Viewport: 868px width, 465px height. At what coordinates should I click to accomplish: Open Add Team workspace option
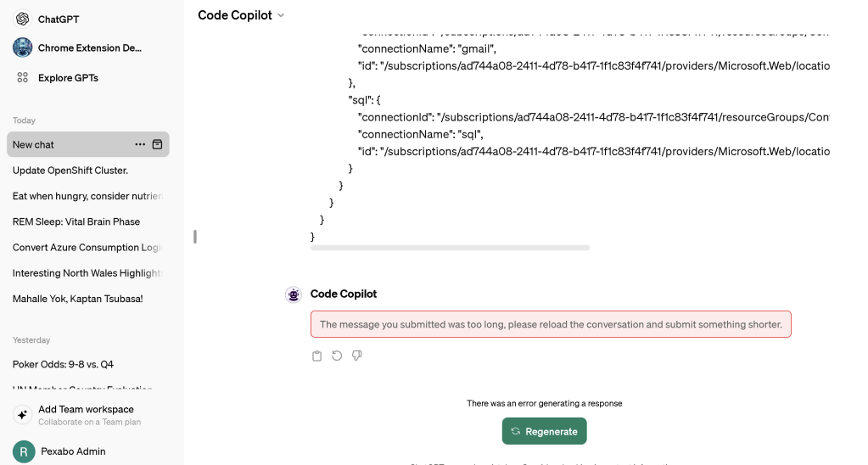[x=88, y=415]
